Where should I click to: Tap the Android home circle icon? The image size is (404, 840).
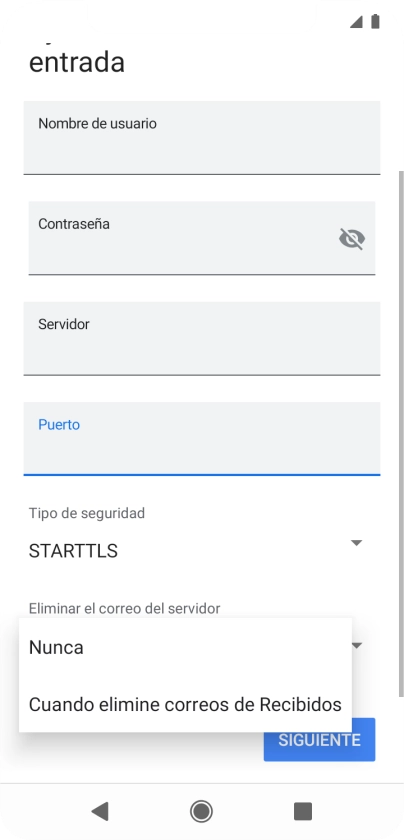coord(201,811)
